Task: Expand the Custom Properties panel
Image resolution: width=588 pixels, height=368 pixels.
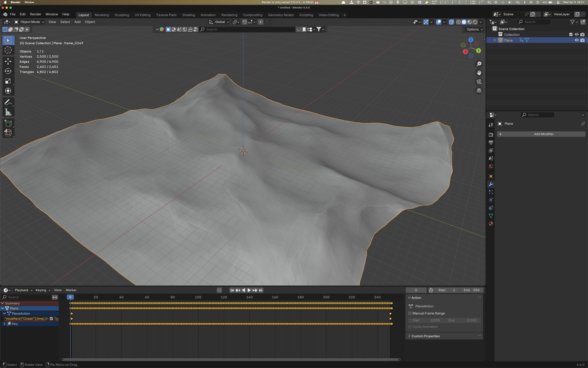Action: (x=425, y=336)
